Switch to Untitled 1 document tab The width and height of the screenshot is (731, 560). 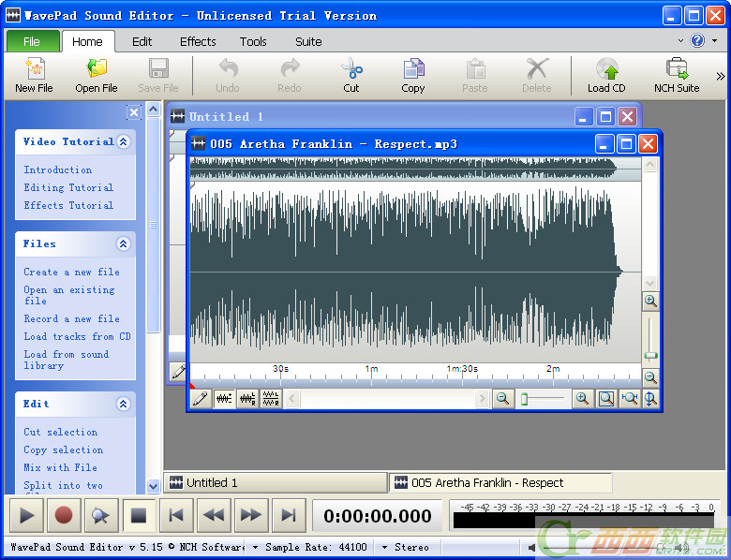coord(276,482)
